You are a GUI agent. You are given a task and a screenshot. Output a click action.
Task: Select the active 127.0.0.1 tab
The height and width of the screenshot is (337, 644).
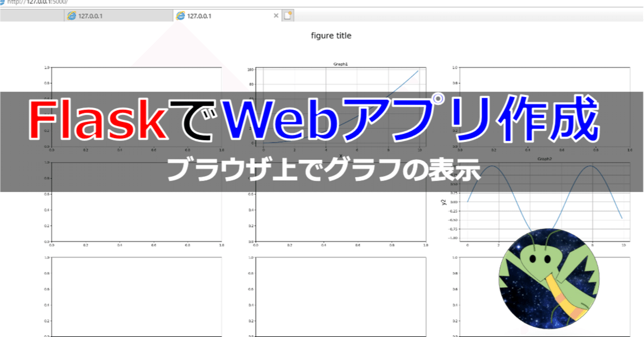click(226, 16)
